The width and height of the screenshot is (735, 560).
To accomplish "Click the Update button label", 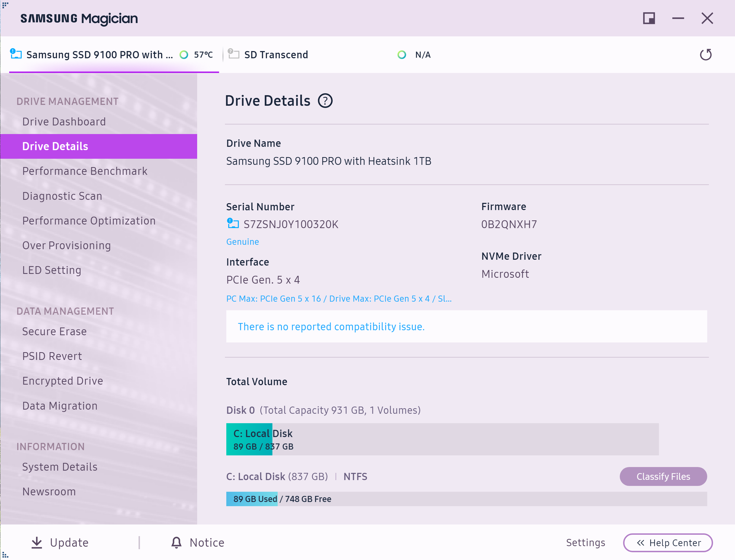I will [69, 543].
